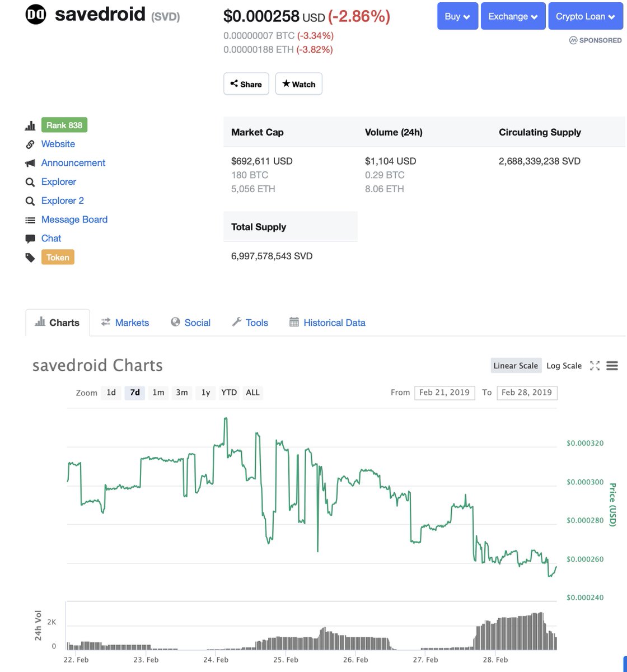Set chart zoom to 3m
The height and width of the screenshot is (672, 627).
[x=182, y=393]
